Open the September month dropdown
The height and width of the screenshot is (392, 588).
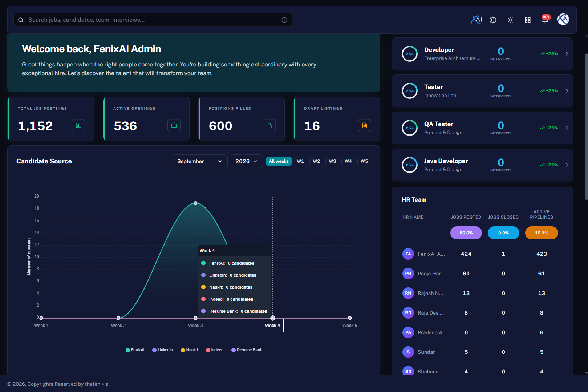click(200, 161)
